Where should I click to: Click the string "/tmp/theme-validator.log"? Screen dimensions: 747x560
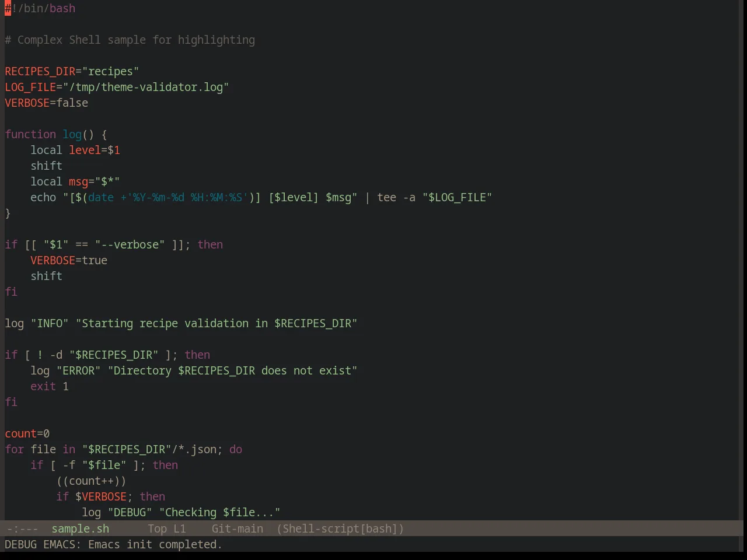pos(146,87)
